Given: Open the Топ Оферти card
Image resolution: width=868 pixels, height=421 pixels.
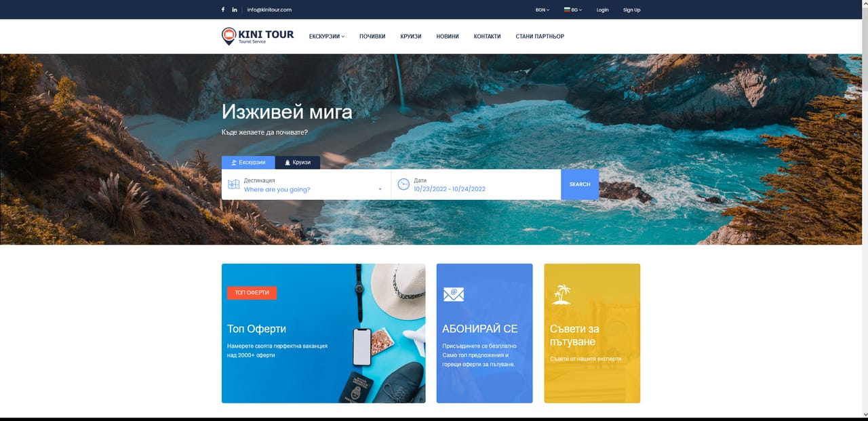Looking at the screenshot, I should coord(323,334).
